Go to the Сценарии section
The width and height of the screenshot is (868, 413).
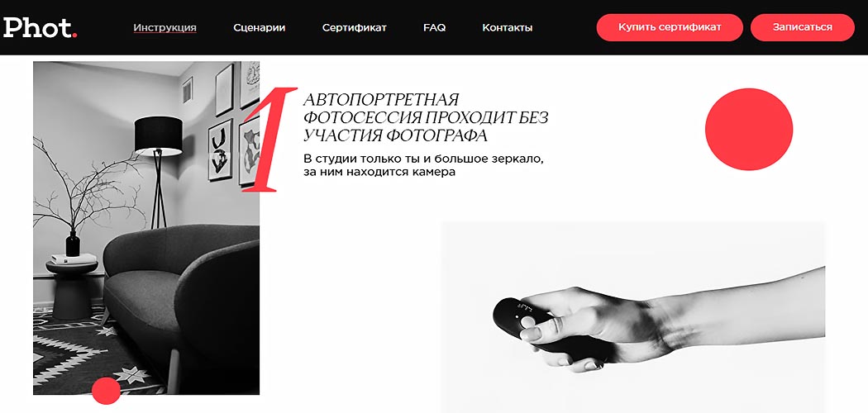click(x=259, y=27)
